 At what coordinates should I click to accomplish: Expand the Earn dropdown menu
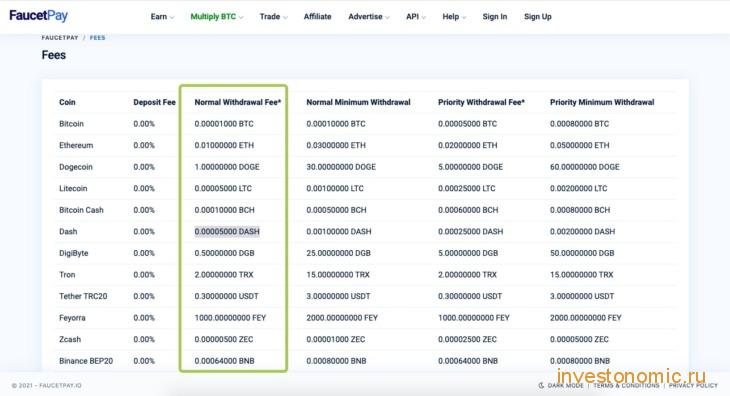click(162, 16)
